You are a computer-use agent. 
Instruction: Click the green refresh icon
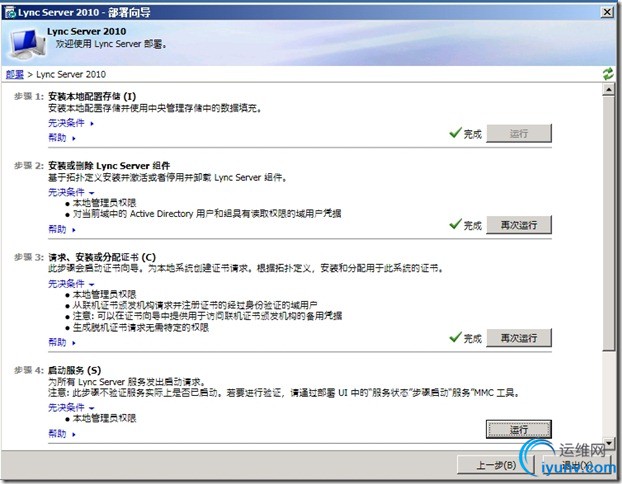coord(608,74)
